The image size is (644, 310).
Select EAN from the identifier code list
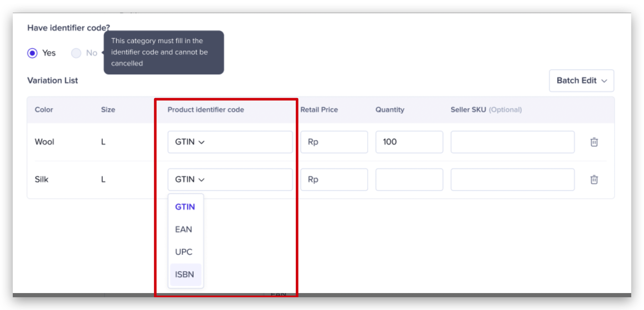coord(184,229)
